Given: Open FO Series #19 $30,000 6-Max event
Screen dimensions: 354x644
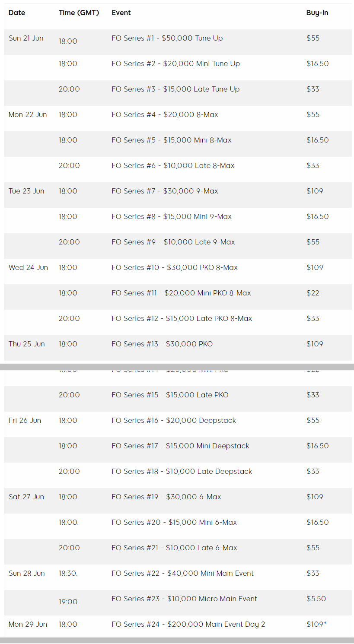Looking at the screenshot, I should click(x=166, y=497).
